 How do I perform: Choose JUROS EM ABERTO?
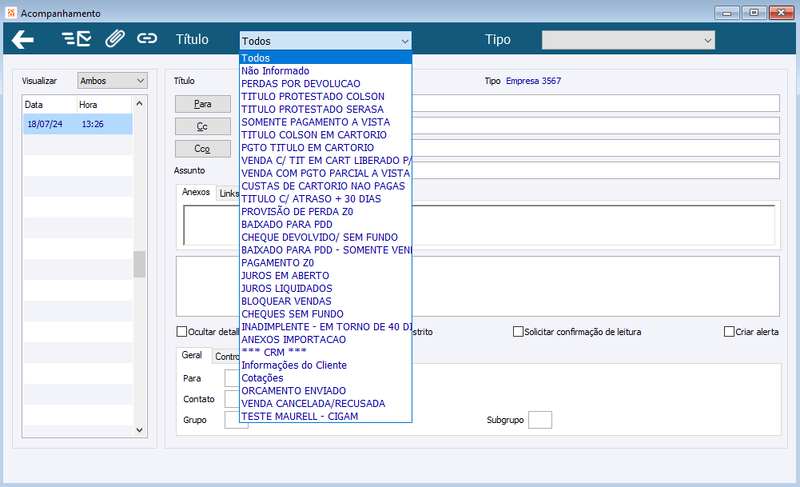[326, 275]
